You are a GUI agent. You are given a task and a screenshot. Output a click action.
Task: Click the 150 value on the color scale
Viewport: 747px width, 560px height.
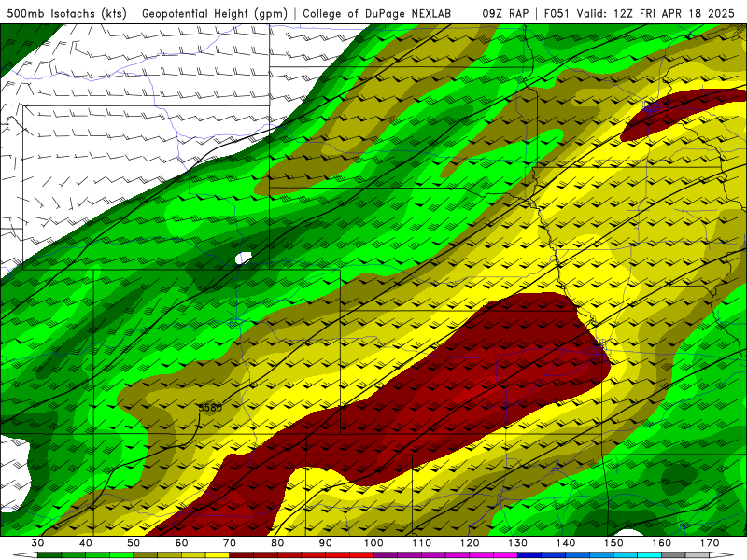pos(613,543)
